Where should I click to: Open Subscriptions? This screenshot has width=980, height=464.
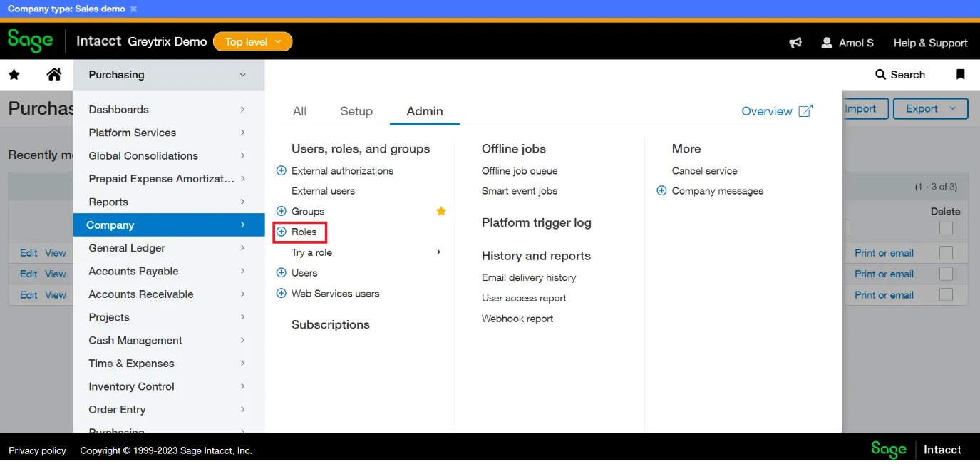[331, 324]
